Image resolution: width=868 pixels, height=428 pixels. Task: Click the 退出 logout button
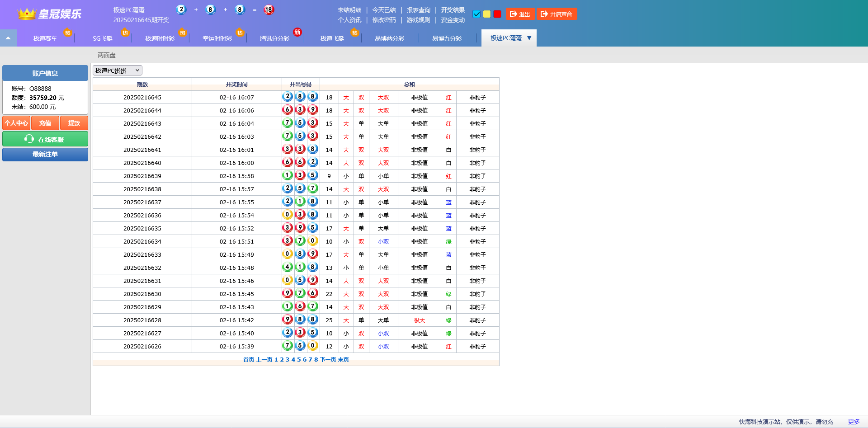520,14
